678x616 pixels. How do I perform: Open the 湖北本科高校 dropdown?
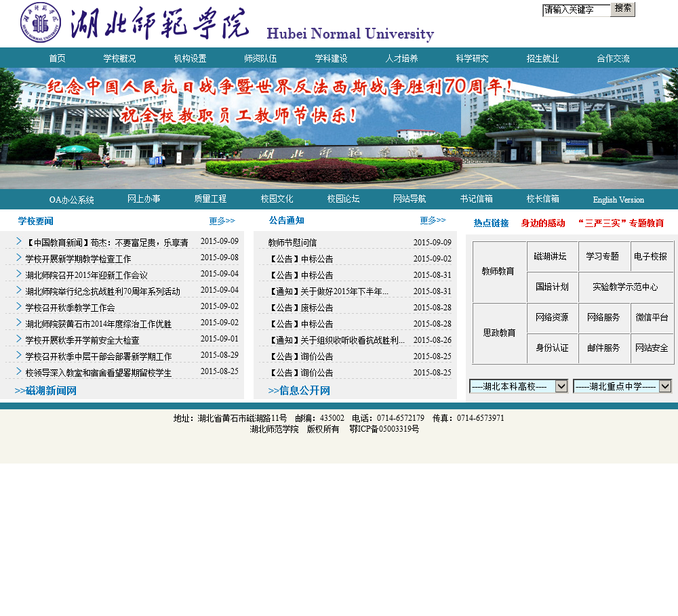tap(519, 386)
